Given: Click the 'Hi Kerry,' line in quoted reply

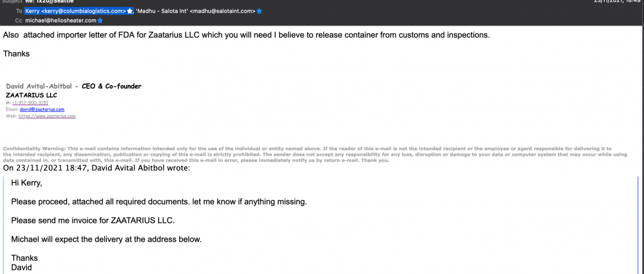Looking at the screenshot, I should 28,183.
